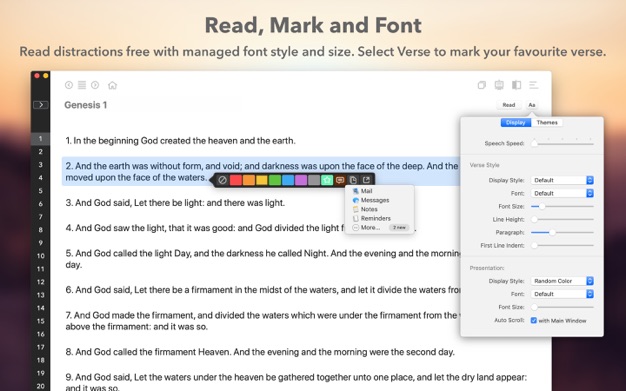The image size is (626, 391).
Task: Select verse '1. In the beginning God created'
Action: point(180,141)
